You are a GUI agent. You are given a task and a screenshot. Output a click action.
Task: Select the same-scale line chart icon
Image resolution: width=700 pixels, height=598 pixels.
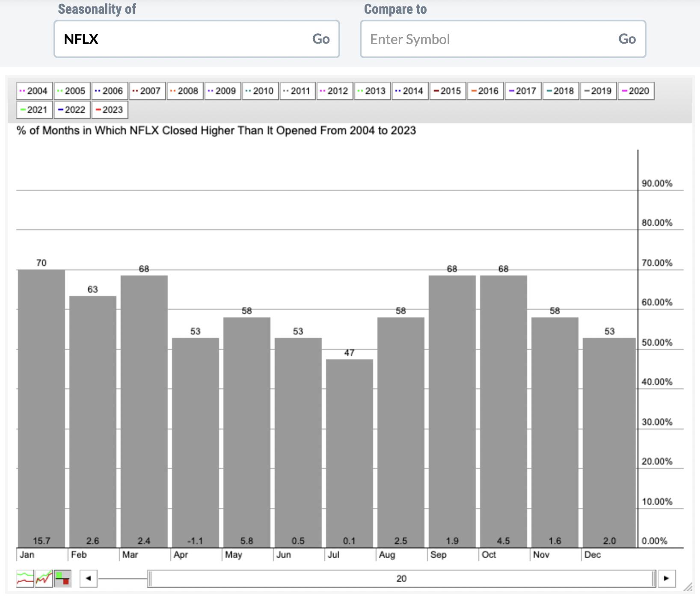pyautogui.click(x=44, y=579)
